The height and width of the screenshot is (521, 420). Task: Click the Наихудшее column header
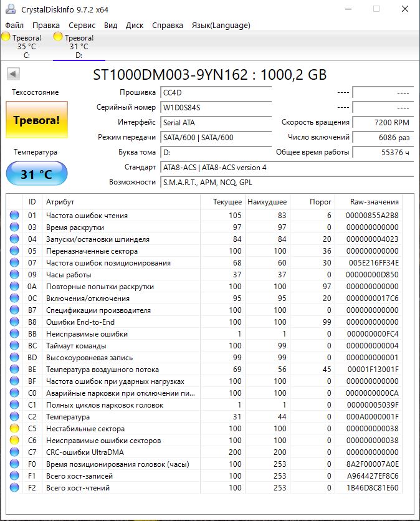267,202
